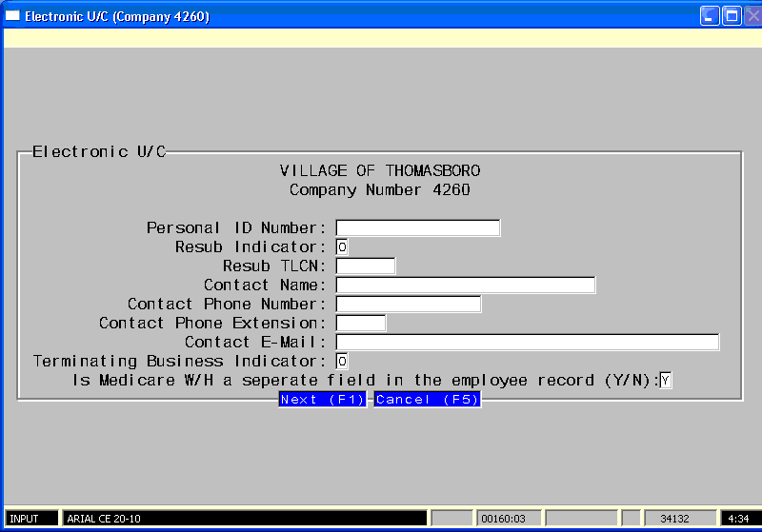Click the 00160:03 status bar cell
The height and width of the screenshot is (532, 762).
pyautogui.click(x=508, y=519)
